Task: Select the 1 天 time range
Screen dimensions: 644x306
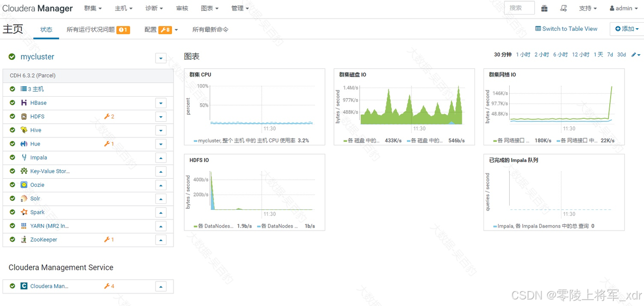Action: 598,54
